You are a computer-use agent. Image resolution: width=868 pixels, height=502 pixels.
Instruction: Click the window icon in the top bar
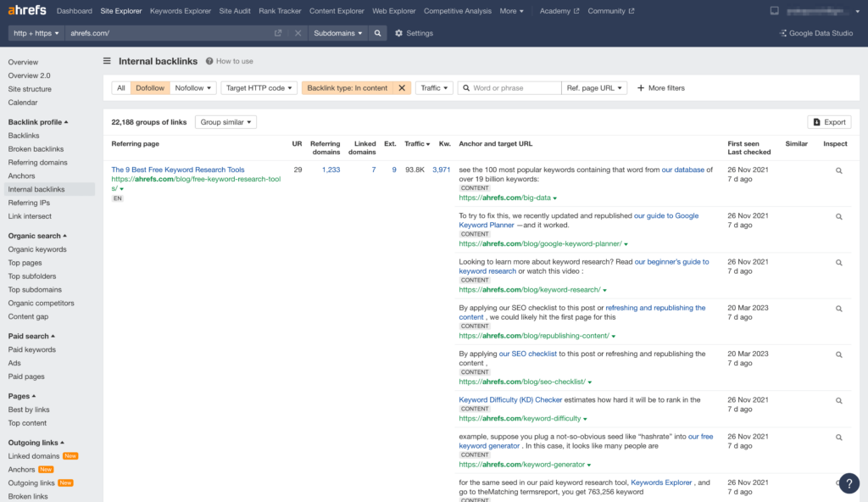point(774,10)
